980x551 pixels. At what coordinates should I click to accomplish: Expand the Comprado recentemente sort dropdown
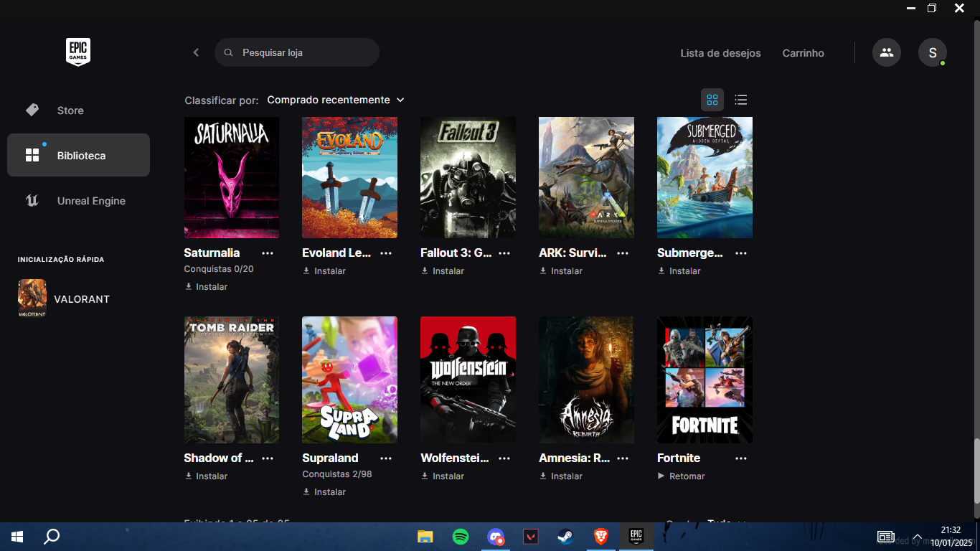click(336, 100)
